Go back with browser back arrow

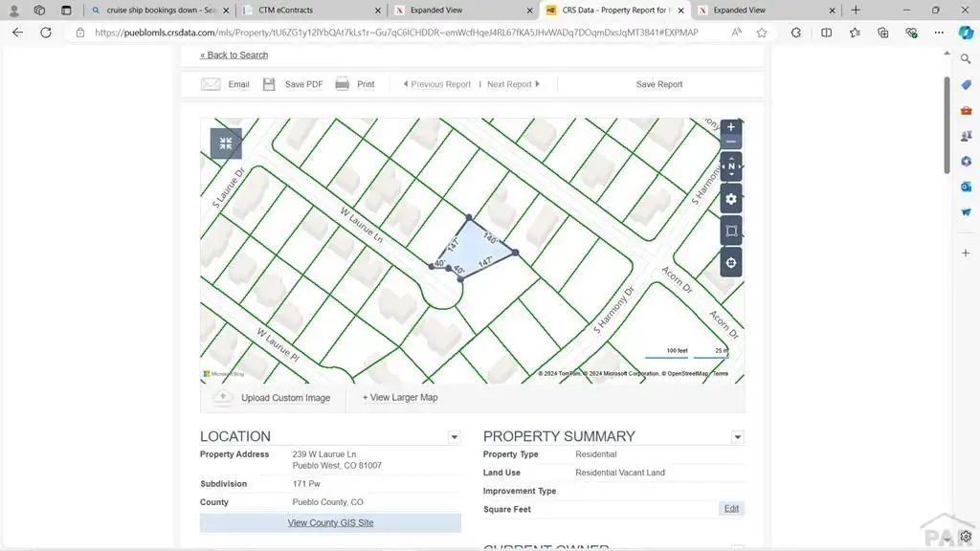coord(17,33)
